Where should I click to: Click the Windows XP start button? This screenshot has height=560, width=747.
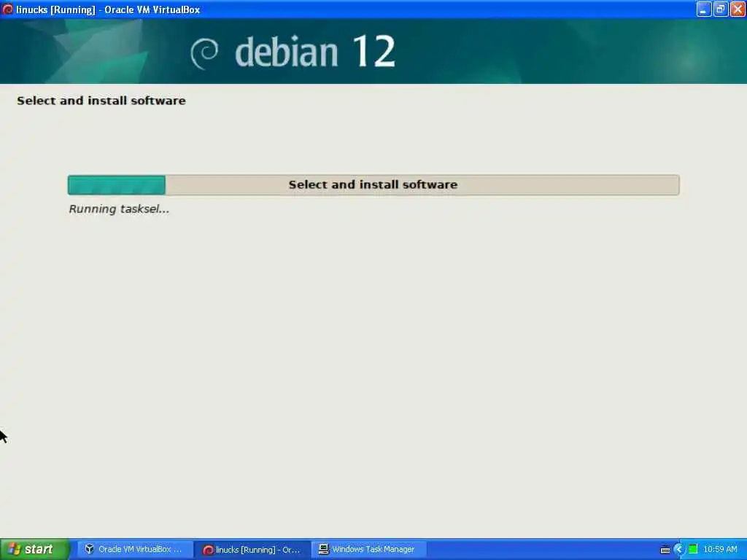click(34, 549)
